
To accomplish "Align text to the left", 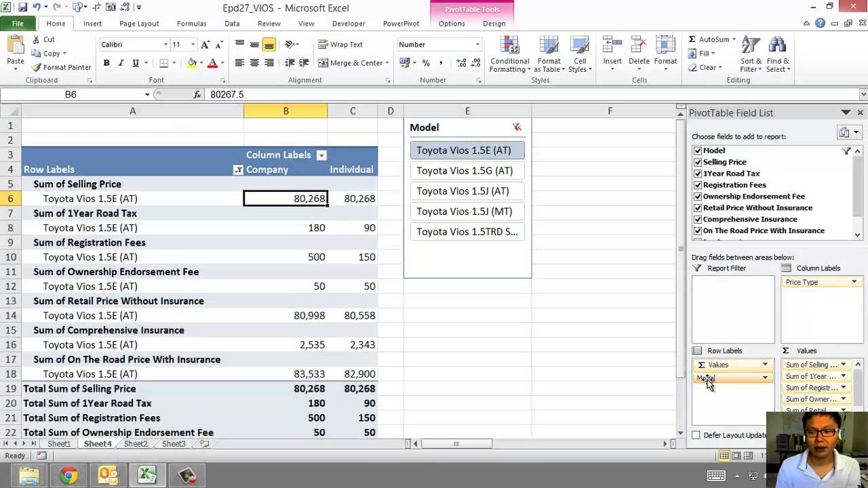I will (239, 63).
